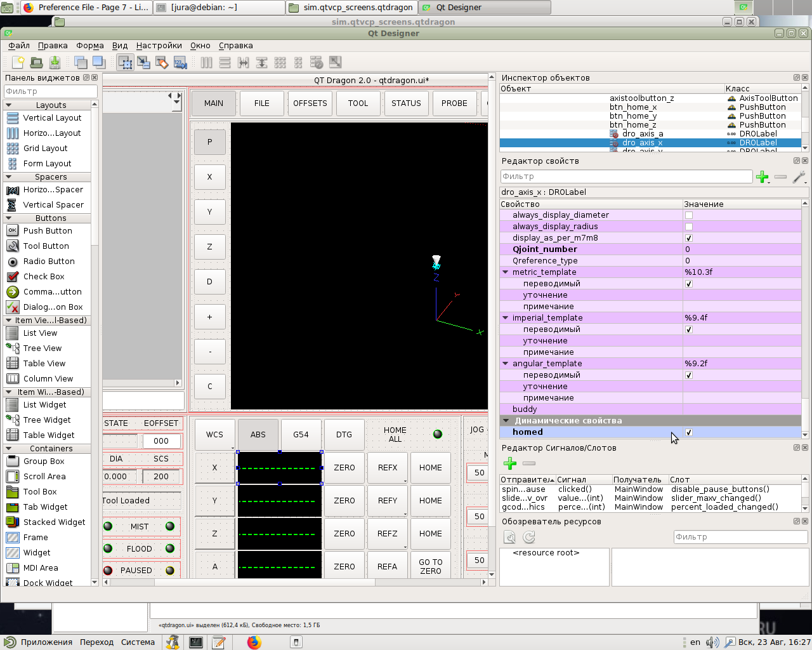The image size is (812, 650).
Task: Click Object Inspector scrollbar up arrow
Action: (805, 88)
